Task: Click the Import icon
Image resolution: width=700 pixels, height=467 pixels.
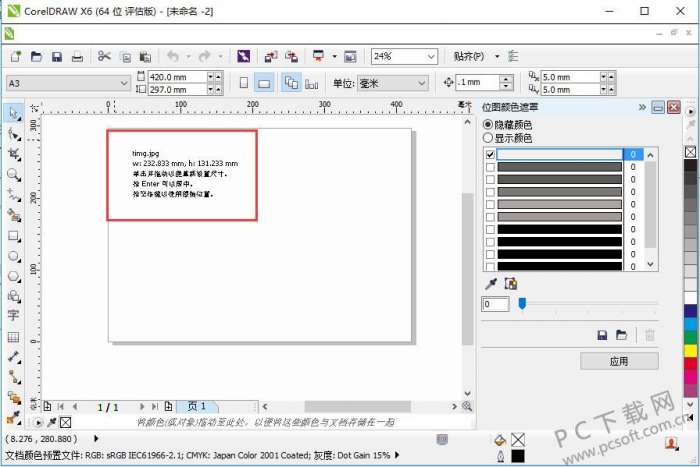Action: [271, 56]
